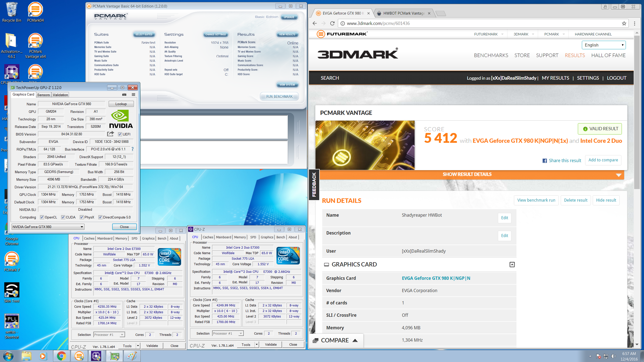Open the Memory tab in left CPU-Z
Image resolution: width=644 pixels, height=362 pixels.
coord(121,238)
